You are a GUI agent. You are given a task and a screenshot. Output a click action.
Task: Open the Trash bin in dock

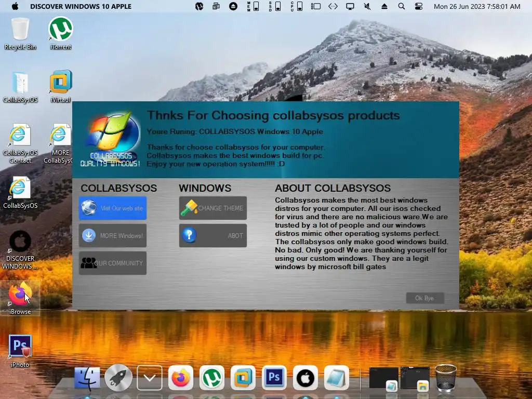tap(445, 378)
